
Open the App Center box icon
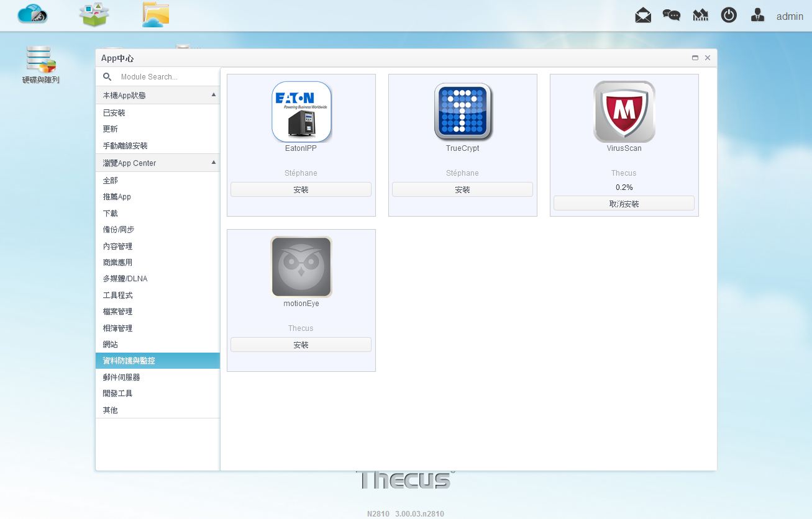pos(94,14)
